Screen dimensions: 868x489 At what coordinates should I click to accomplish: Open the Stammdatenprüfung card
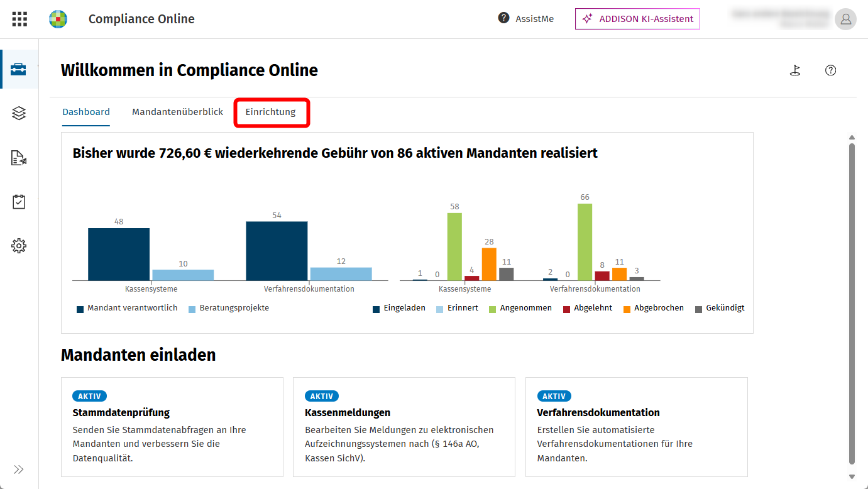(172, 427)
